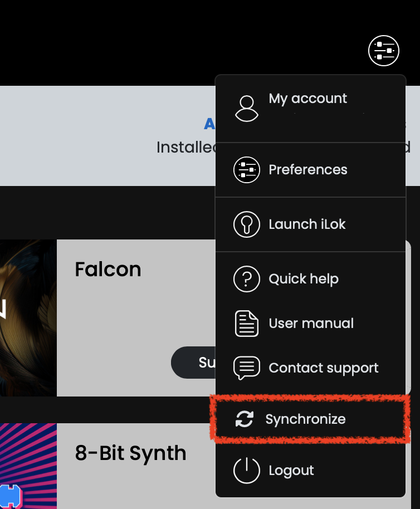Screen dimensions: 420x509
Task: Click the Launch iLok keyhole icon
Action: pos(247,224)
